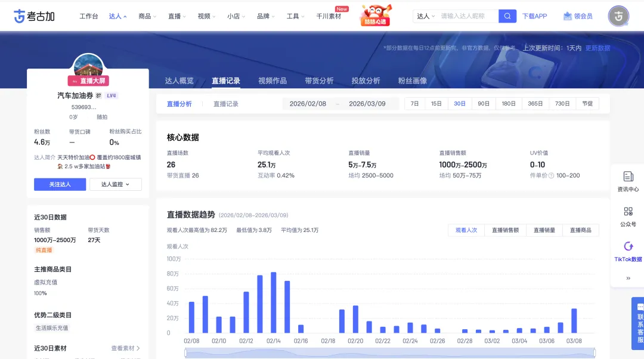
Task: Select the 7日 time range
Action: [x=415, y=104]
